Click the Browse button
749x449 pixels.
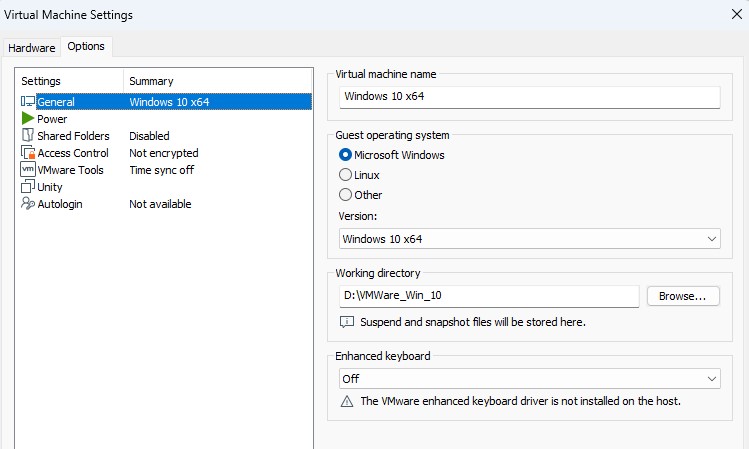click(683, 296)
